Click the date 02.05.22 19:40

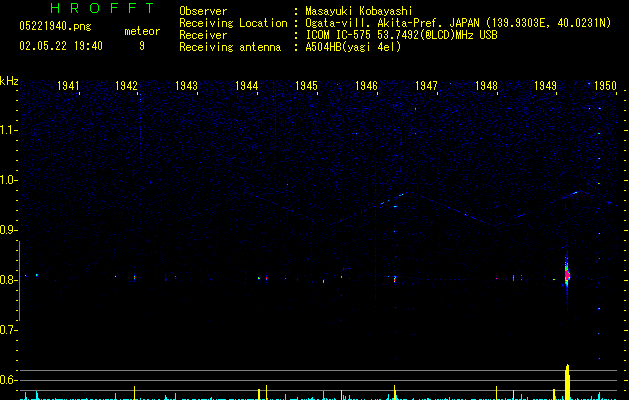pyautogui.click(x=61, y=46)
